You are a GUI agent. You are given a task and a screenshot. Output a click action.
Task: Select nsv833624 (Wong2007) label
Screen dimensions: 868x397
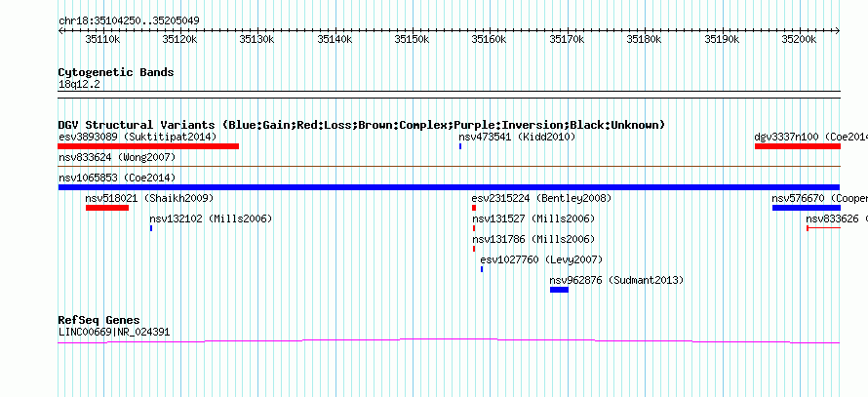pyautogui.click(x=117, y=157)
